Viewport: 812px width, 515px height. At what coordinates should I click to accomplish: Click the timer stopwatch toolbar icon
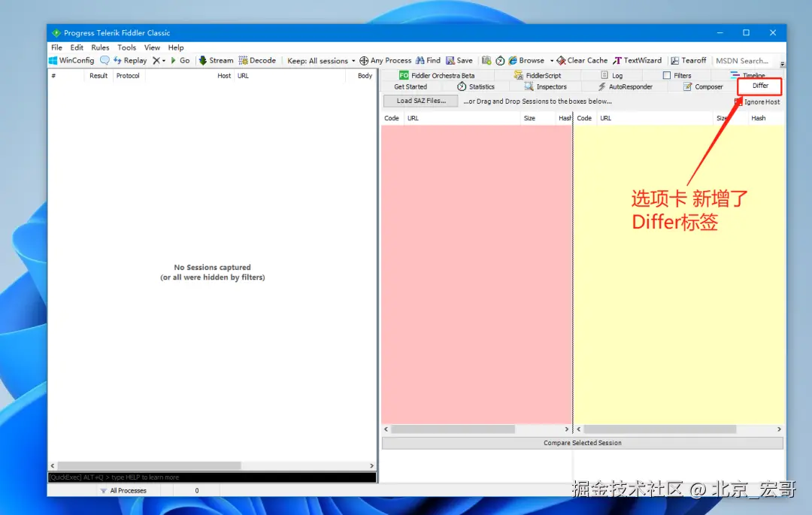(x=500, y=61)
